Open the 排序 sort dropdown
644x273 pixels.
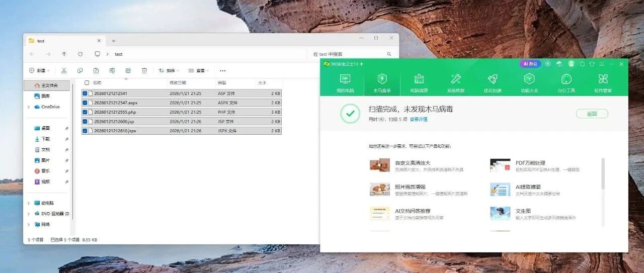point(170,71)
